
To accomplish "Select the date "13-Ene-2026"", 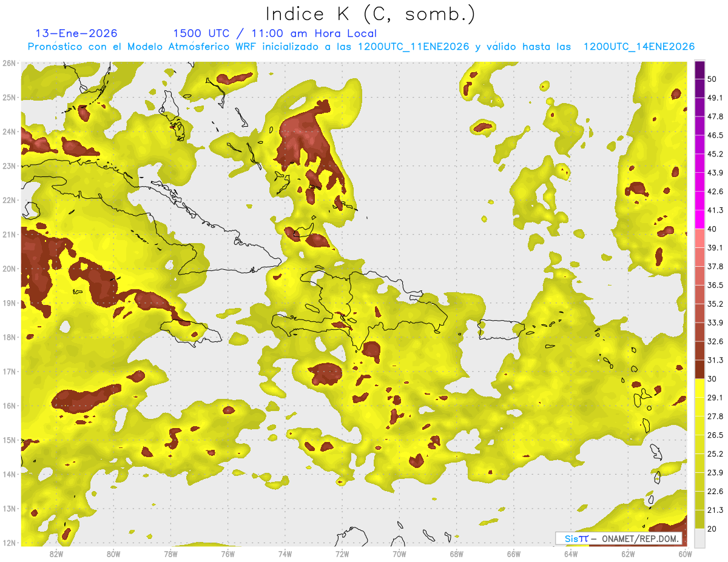I will coord(76,33).
